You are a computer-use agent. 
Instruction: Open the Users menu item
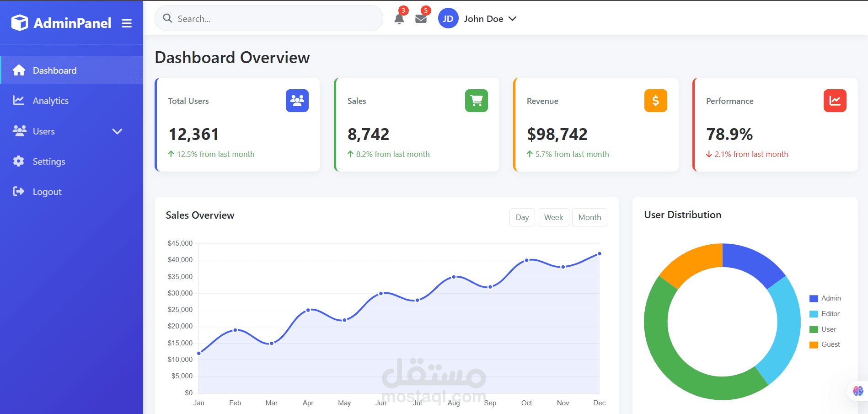coord(71,131)
